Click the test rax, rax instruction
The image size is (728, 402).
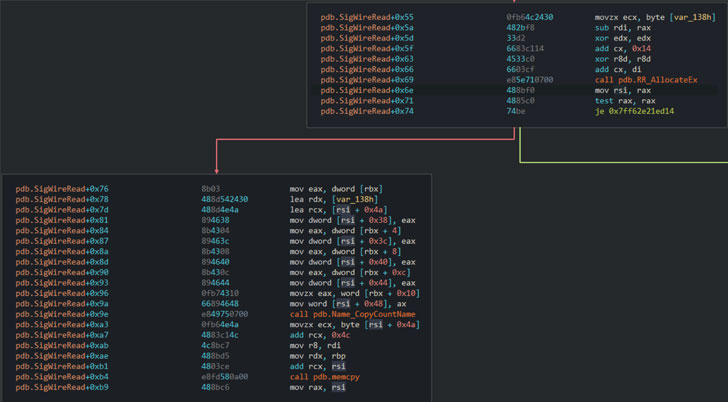(x=625, y=101)
